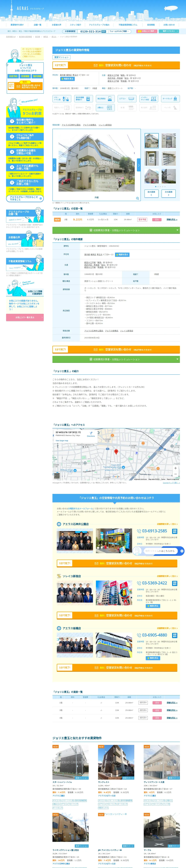Click the 2階以上 feature icon
The width and height of the screenshot is (186, 868).
coord(105,107)
